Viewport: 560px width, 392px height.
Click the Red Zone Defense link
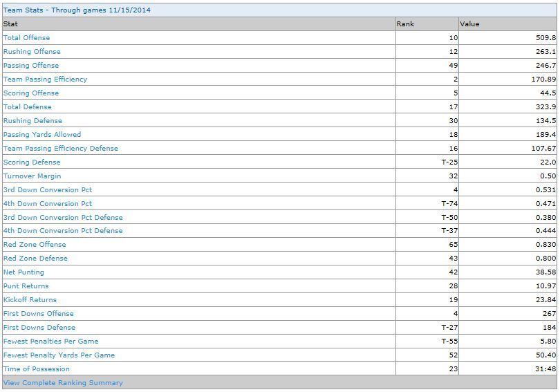click(x=35, y=259)
